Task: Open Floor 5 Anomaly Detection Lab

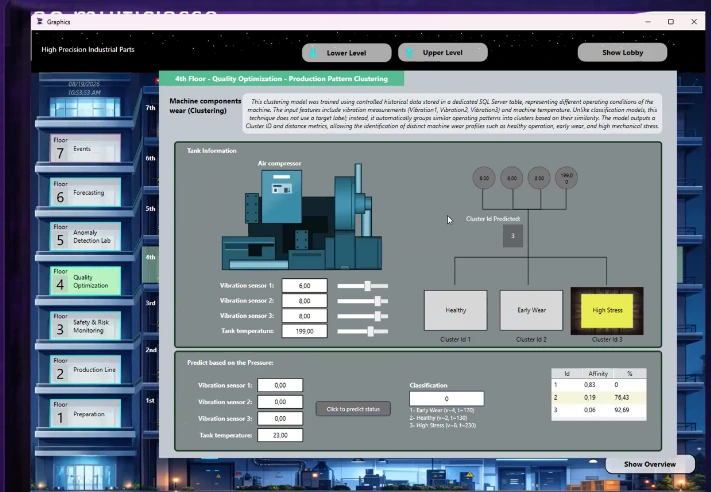Action: (x=85, y=236)
